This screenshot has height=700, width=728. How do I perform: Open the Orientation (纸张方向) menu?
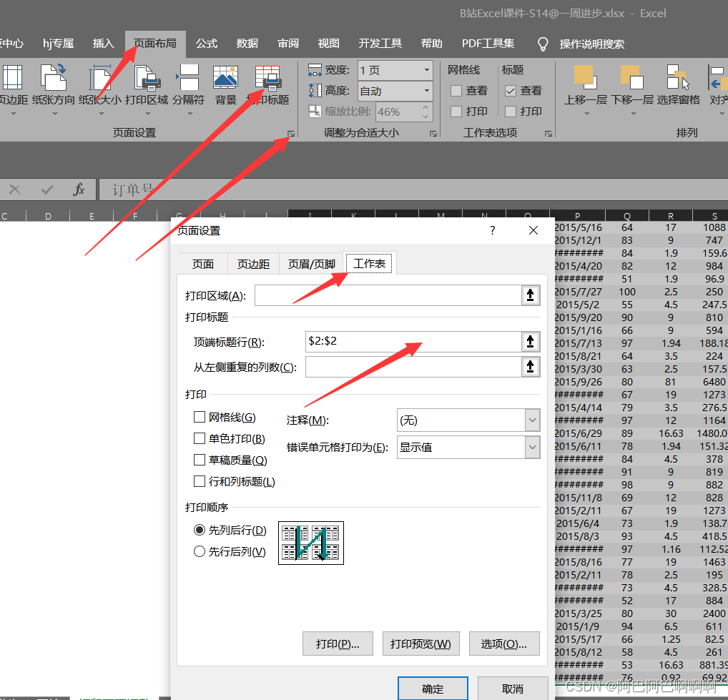tap(54, 90)
